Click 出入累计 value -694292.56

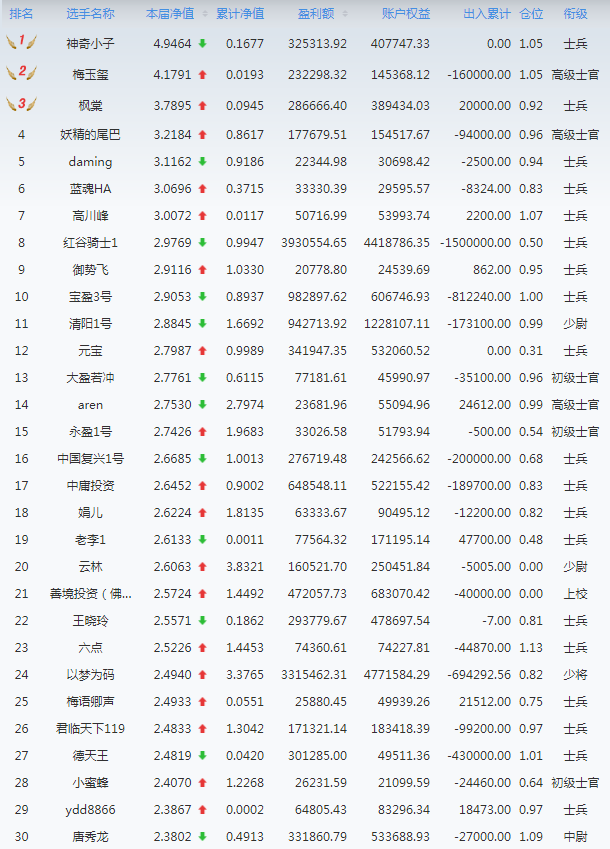(479, 675)
